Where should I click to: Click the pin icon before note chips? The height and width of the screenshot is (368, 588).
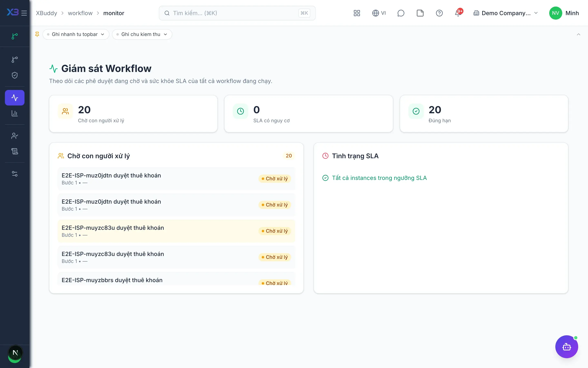[37, 34]
